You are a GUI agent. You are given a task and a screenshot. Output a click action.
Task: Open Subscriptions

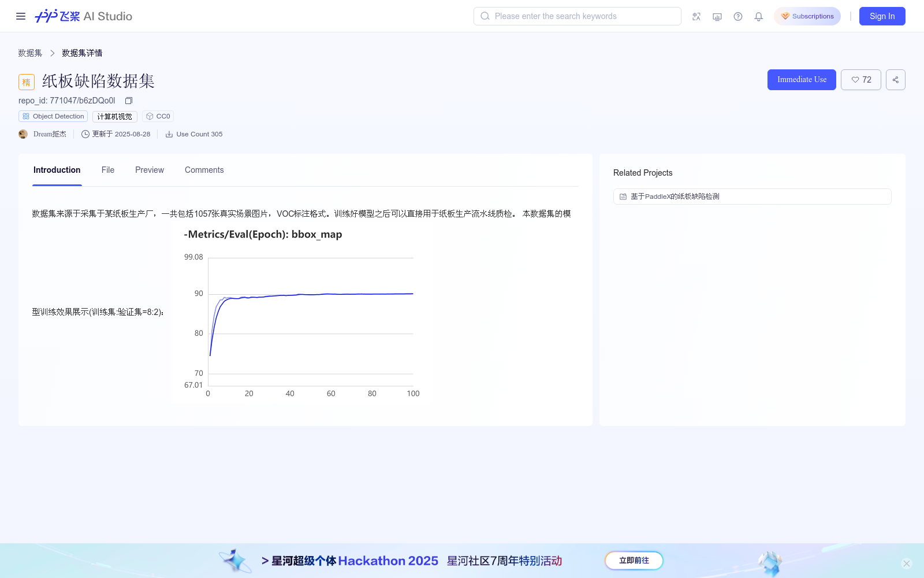point(807,16)
